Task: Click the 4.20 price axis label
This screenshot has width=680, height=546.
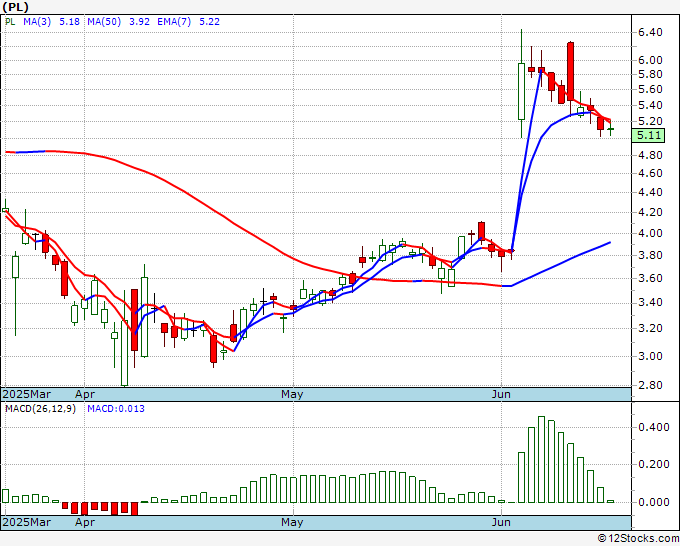Action: click(x=650, y=213)
